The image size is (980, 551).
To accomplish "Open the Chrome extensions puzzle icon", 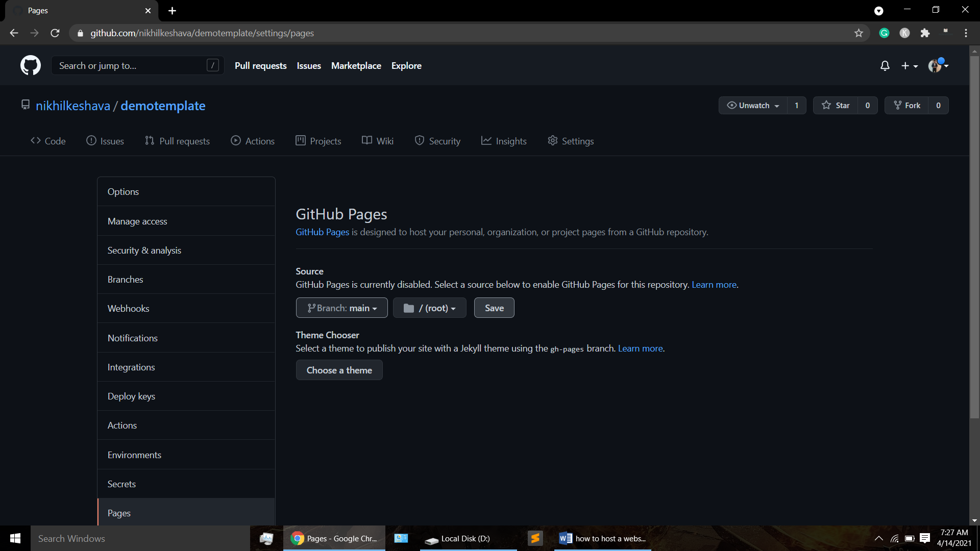I will (x=925, y=33).
